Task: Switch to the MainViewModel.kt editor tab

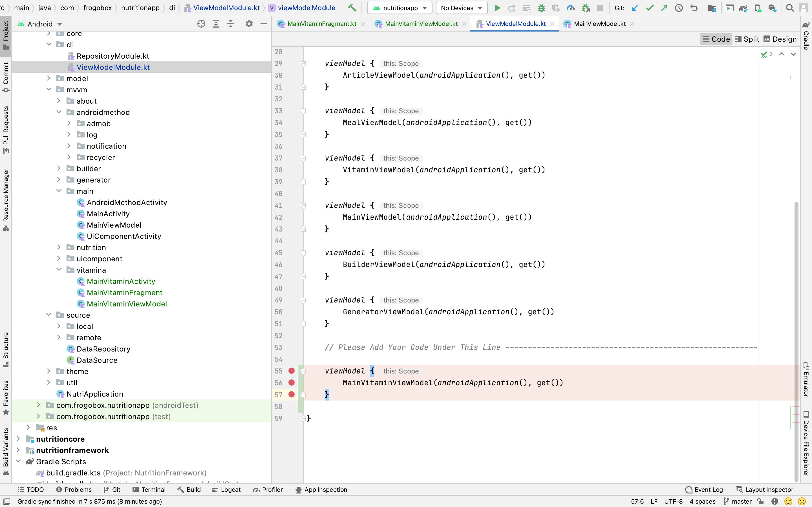Action: click(x=599, y=24)
